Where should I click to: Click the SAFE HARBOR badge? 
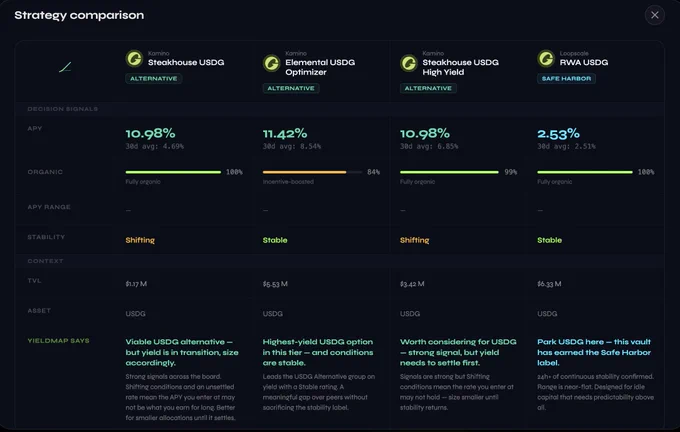[x=566, y=79]
